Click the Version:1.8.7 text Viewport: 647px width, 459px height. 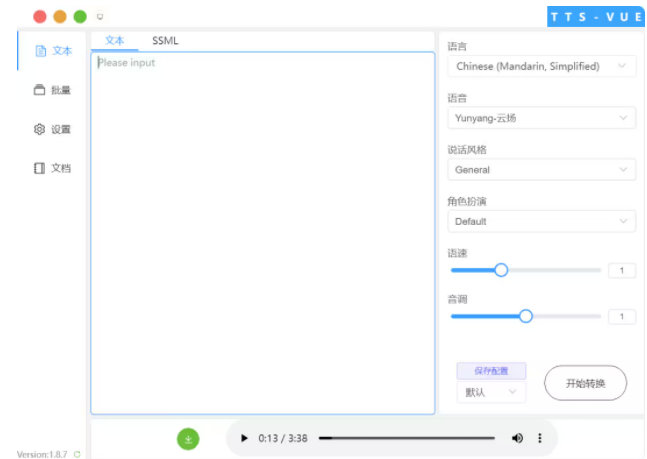click(x=42, y=454)
